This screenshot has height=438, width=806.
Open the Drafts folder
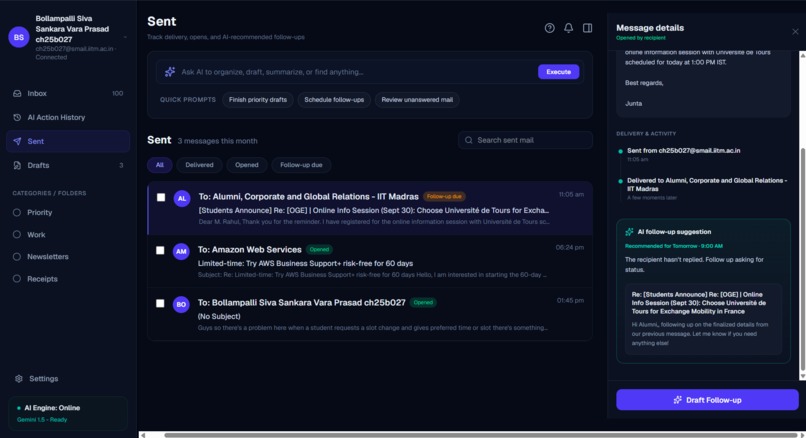click(68, 165)
